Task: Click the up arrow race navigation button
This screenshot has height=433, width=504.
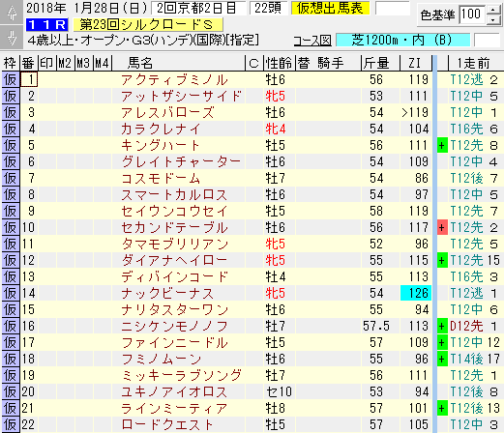Action: click(x=12, y=13)
